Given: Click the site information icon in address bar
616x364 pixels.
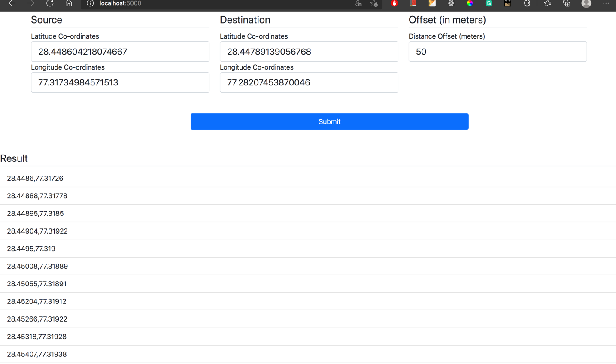Looking at the screenshot, I should [90, 4].
